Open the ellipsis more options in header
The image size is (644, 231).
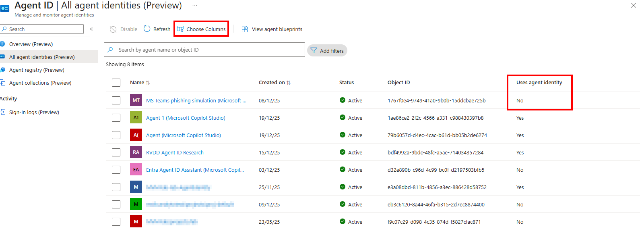point(195,6)
